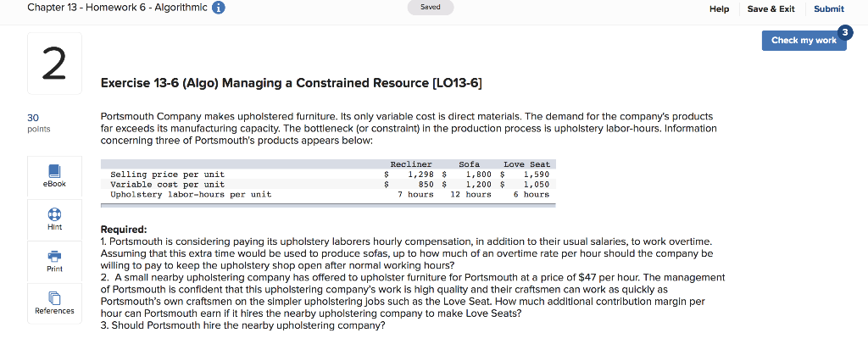Select the exercise title heading

292,84
